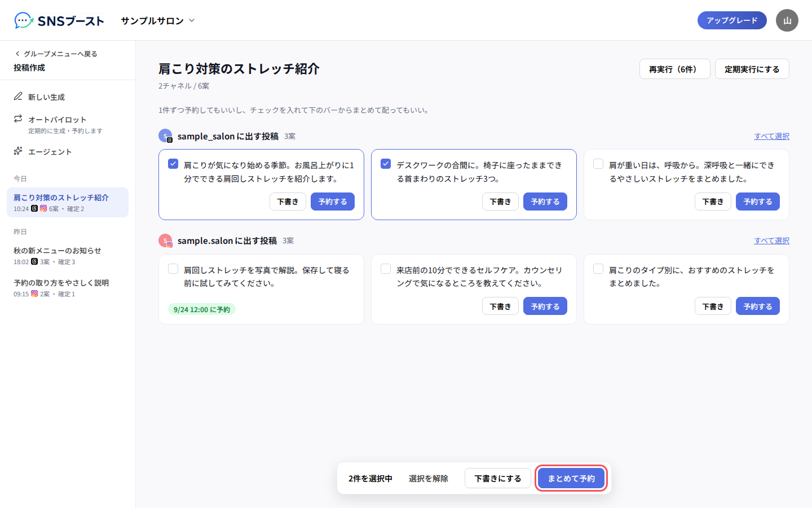Click the Instagram icon in the 09:15 history row
812x508 pixels.
tap(34, 294)
